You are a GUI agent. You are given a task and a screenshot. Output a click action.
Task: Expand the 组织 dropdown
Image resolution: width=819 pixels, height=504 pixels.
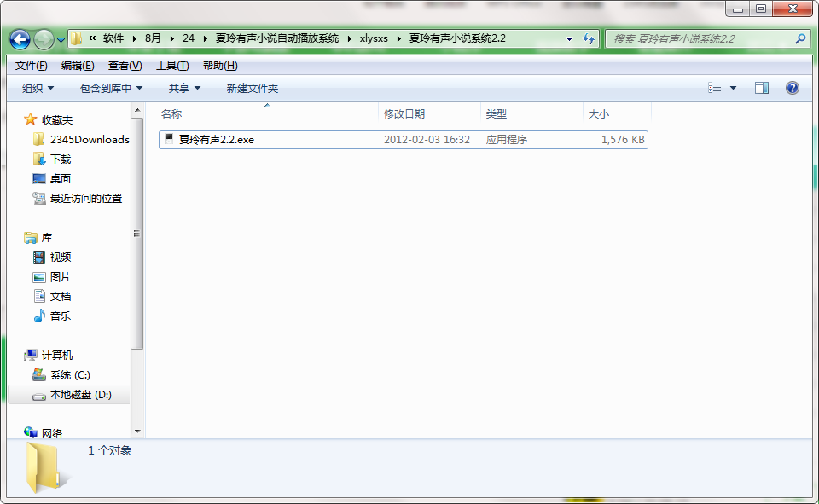pyautogui.click(x=34, y=87)
